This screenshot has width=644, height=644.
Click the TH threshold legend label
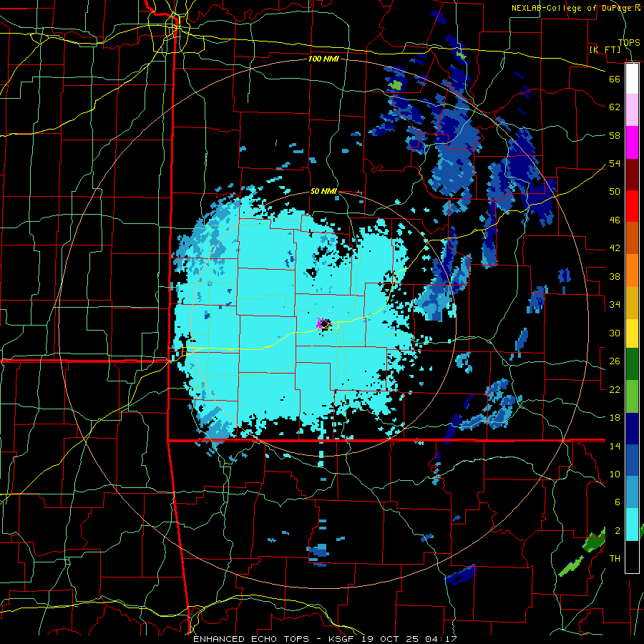point(615,559)
